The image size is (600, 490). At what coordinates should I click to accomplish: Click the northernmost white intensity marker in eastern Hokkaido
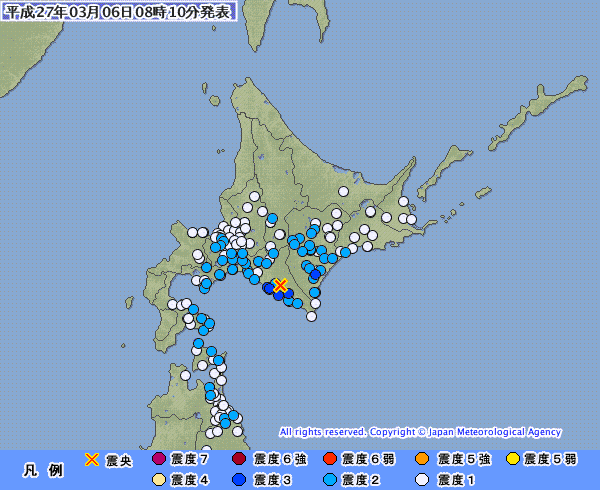[x=343, y=191]
